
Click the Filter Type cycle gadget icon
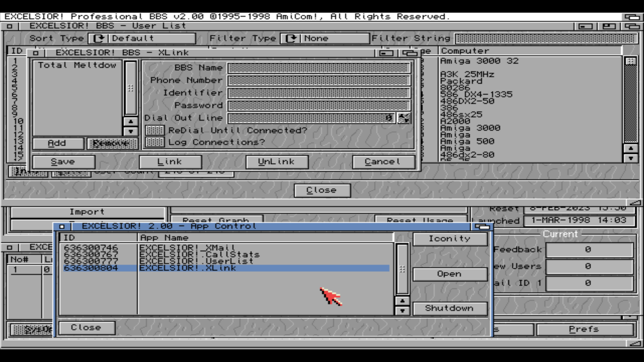291,38
